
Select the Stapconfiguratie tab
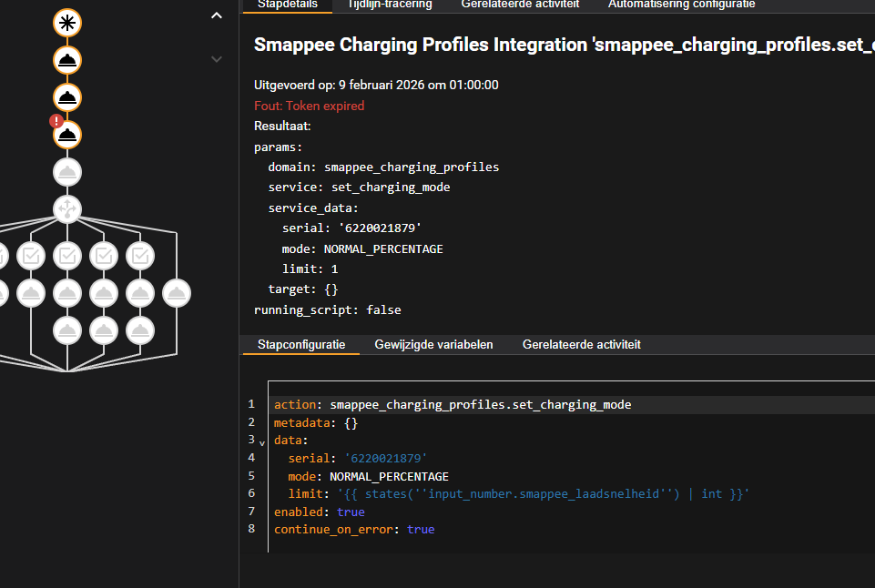301,345
